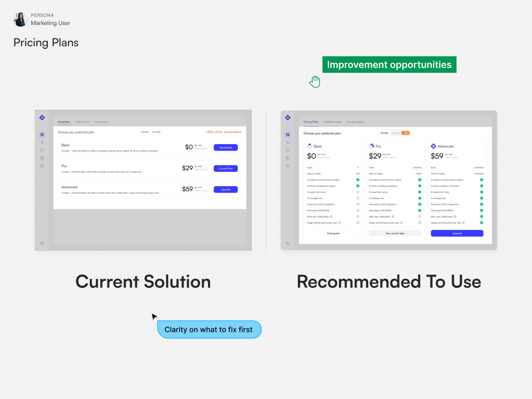532x399 pixels.
Task: Select the dashboard grid icon in Recommended mockup sidebar
Action: point(288,135)
